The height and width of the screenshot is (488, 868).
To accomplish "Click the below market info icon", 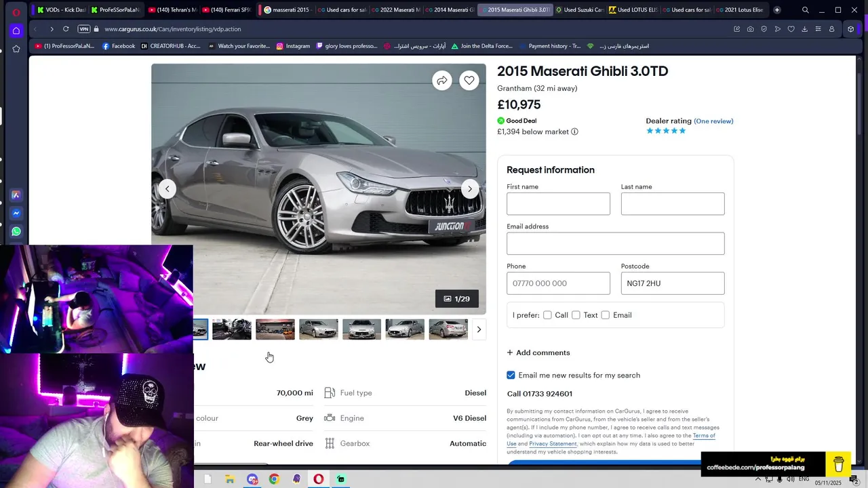I will pyautogui.click(x=574, y=131).
